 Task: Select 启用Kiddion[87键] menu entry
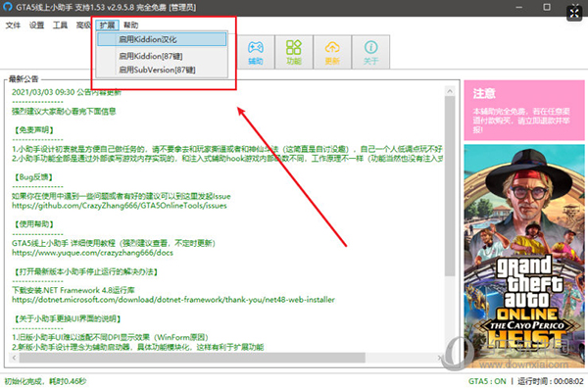pyautogui.click(x=162, y=56)
